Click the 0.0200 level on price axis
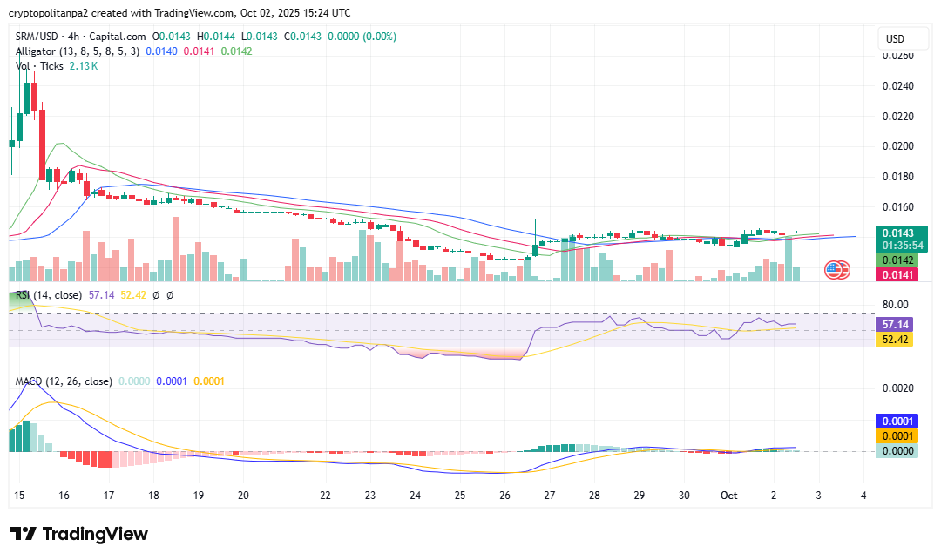This screenshot has height=560, width=941. click(x=897, y=146)
